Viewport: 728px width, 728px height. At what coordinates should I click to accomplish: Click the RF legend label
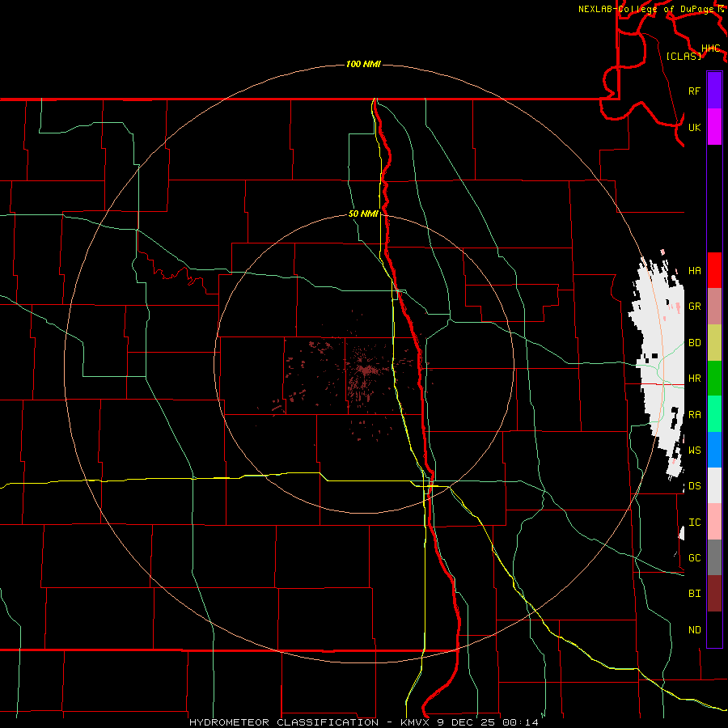(x=695, y=91)
